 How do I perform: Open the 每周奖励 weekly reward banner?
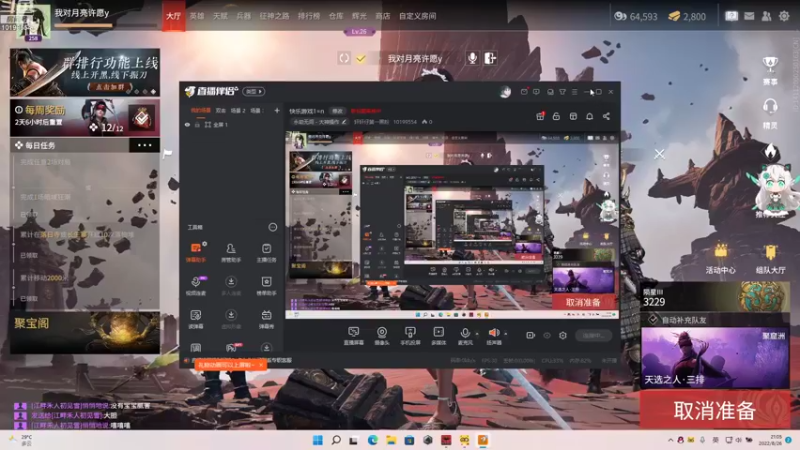[85, 118]
